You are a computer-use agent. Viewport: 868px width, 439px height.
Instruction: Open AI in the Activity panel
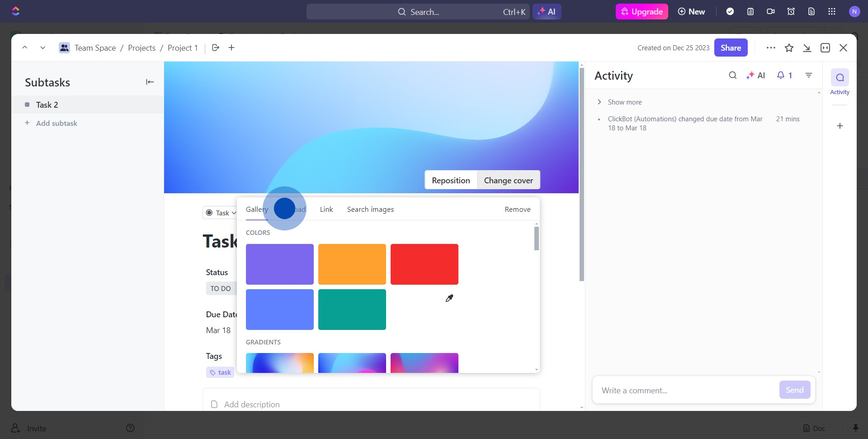pos(755,76)
